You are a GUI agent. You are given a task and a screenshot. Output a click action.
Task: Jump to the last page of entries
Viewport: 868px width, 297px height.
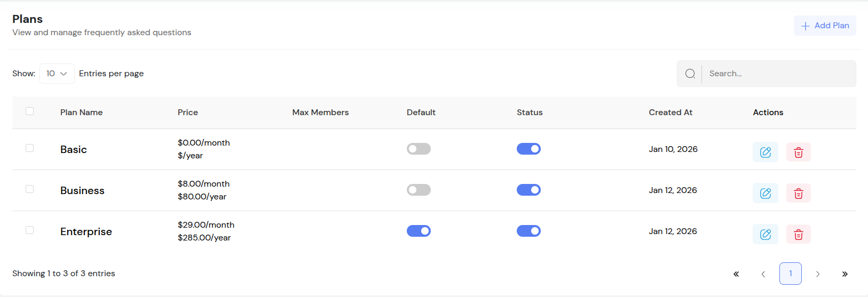pos(845,274)
